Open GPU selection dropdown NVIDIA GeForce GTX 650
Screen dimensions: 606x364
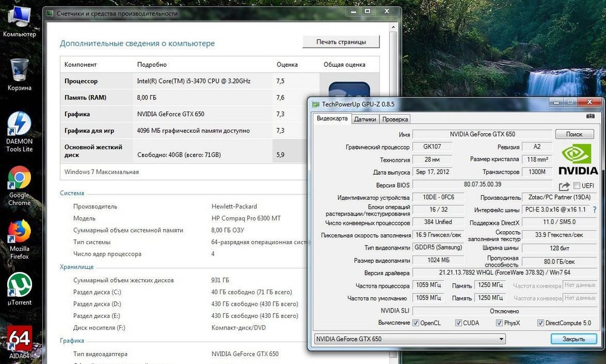[x=410, y=339]
